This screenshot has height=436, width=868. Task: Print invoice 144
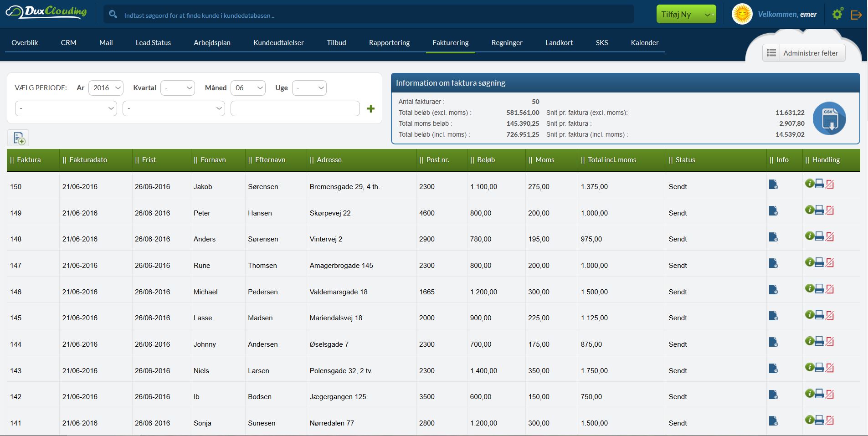click(819, 341)
